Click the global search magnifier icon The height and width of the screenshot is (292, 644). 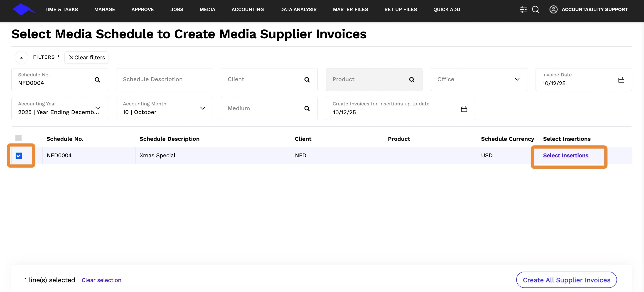[x=535, y=10]
